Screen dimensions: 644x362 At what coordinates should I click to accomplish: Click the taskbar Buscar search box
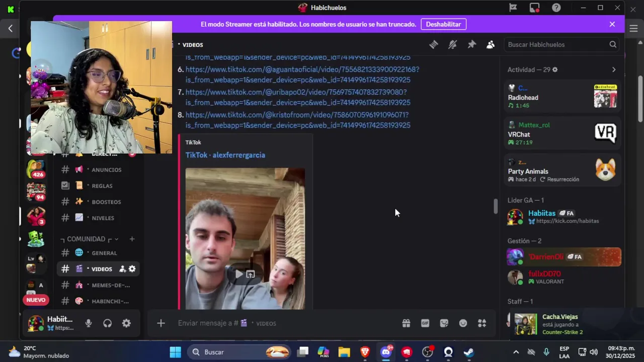point(240,352)
